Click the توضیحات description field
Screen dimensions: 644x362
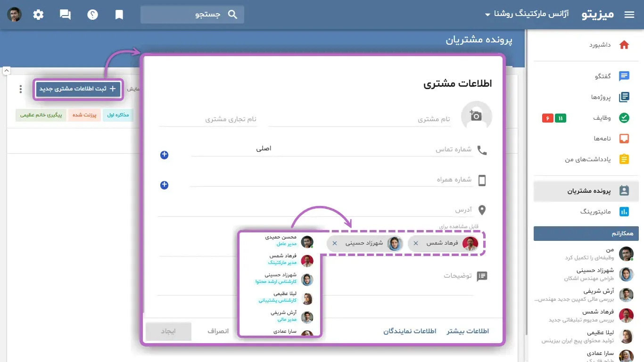coord(315,283)
